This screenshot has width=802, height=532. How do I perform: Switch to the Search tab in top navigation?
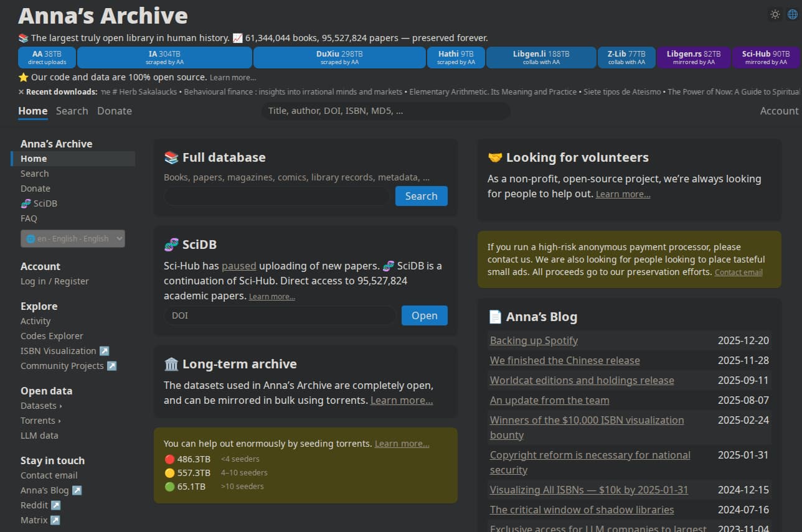coord(72,111)
